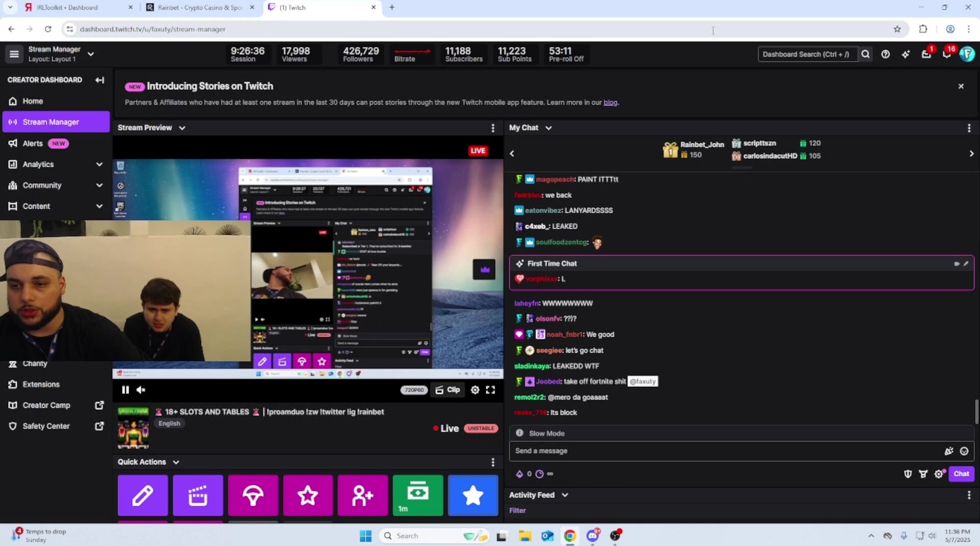Screen dimensions: 980x546
Task: Click the English language tag
Action: pyautogui.click(x=169, y=424)
